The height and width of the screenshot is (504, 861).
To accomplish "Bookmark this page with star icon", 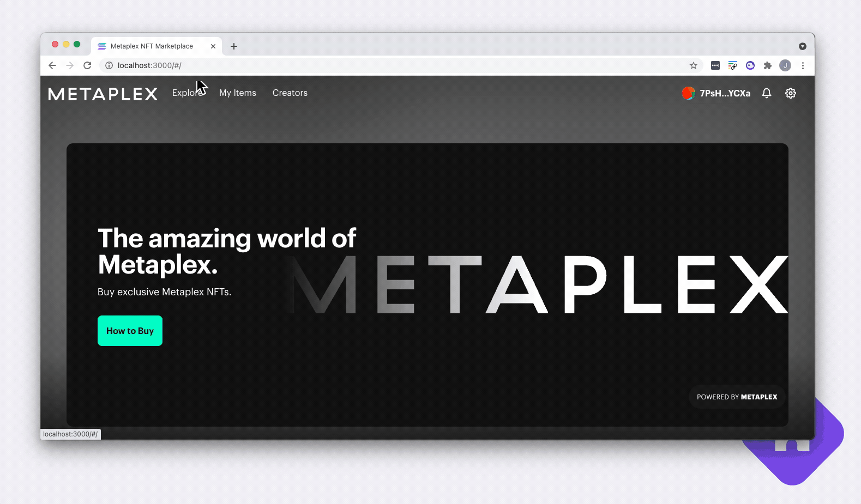I will click(x=694, y=65).
